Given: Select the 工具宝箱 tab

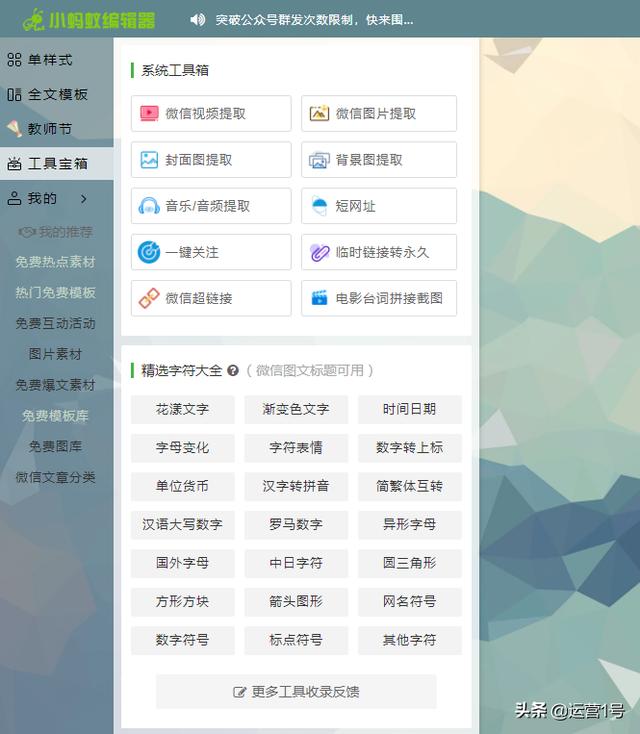Looking at the screenshot, I should click(57, 163).
